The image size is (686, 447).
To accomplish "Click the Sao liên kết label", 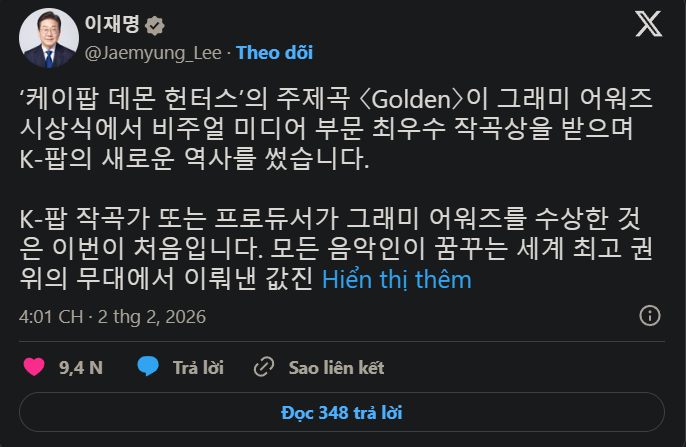I will pyautogui.click(x=336, y=367).
